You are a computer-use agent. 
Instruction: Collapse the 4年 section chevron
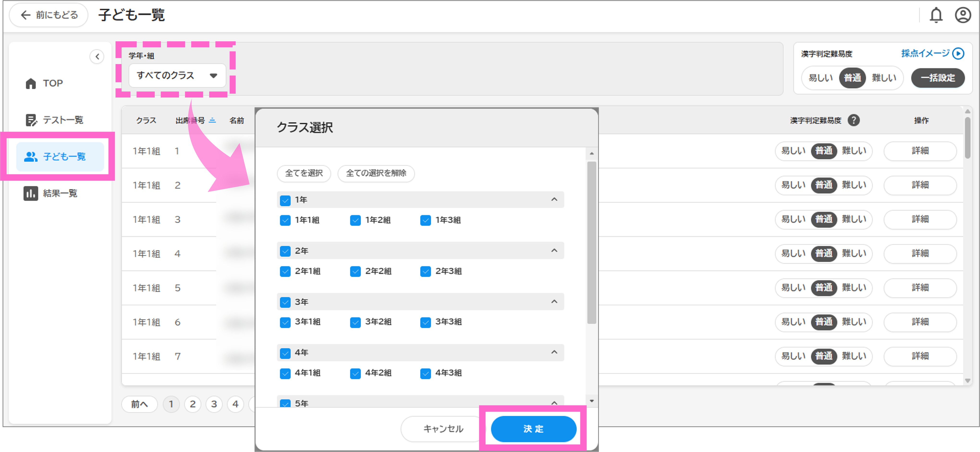(x=554, y=352)
